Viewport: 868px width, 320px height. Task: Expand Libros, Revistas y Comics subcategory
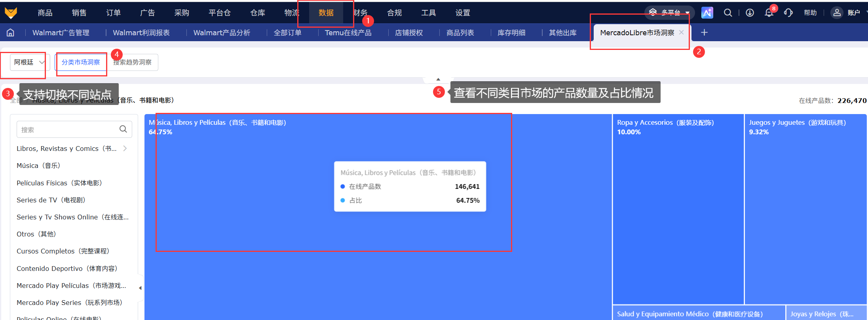[125, 149]
